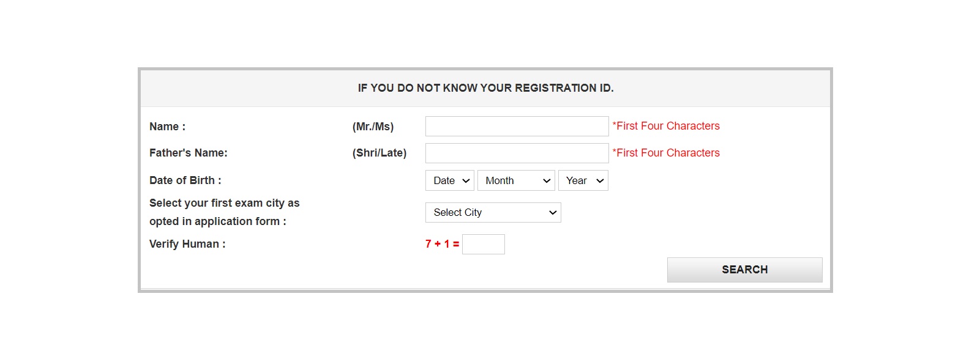Click the "Name :" label
The height and width of the screenshot is (351, 980).
pos(167,127)
